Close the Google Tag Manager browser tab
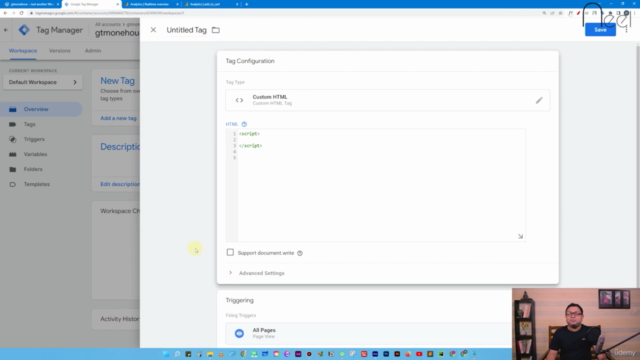The width and height of the screenshot is (640, 360). click(x=118, y=4)
